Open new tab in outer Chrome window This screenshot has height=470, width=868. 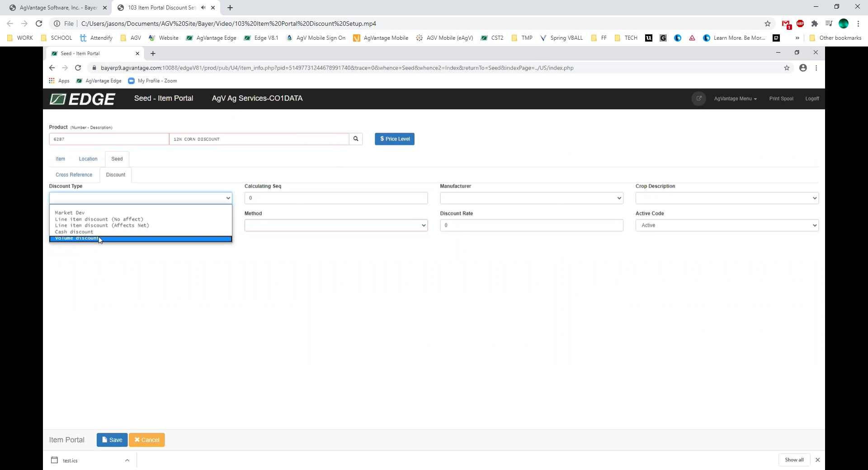coord(230,8)
